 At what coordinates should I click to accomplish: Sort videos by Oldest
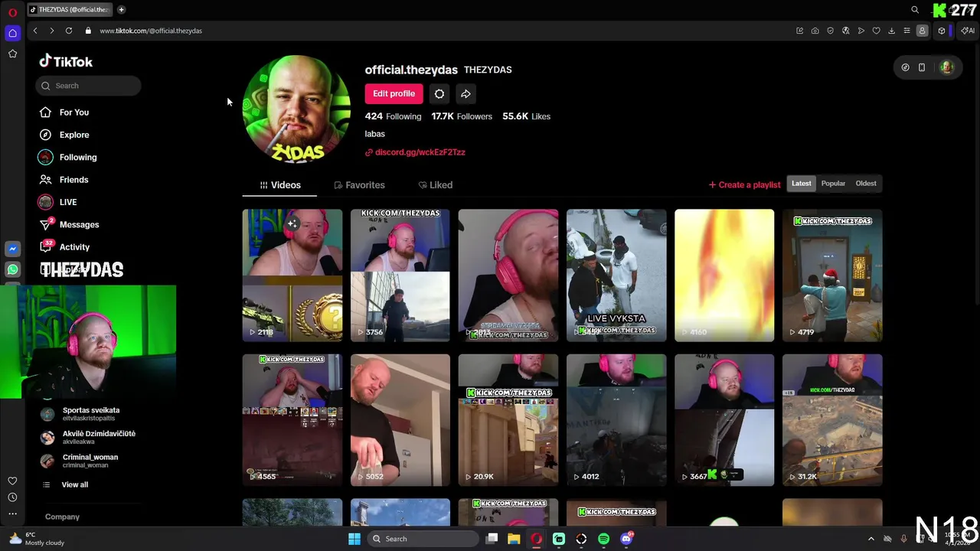click(x=866, y=184)
